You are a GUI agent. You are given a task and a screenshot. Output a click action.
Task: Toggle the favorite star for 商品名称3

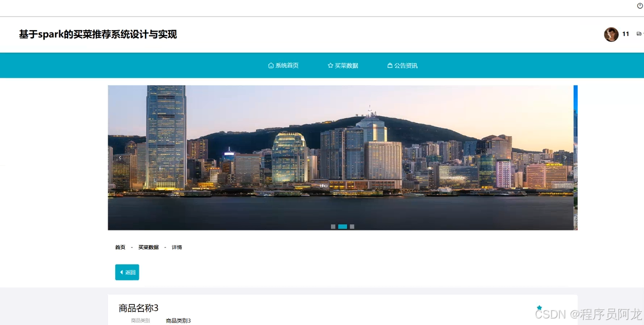tap(539, 308)
